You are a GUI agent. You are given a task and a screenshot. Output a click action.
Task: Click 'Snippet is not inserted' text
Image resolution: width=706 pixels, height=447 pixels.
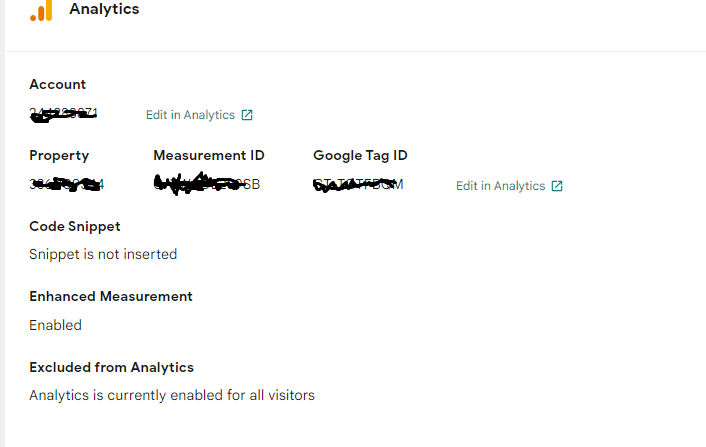(103, 254)
